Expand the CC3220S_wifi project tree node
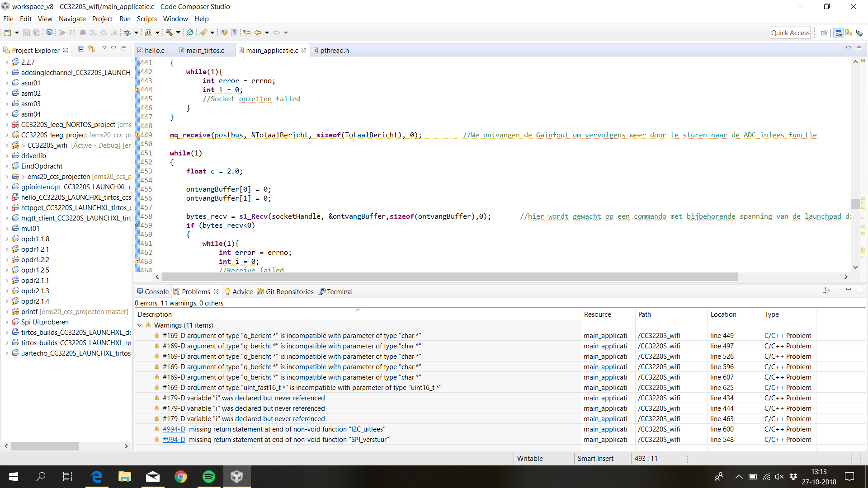The height and width of the screenshot is (488, 868). coord(6,145)
